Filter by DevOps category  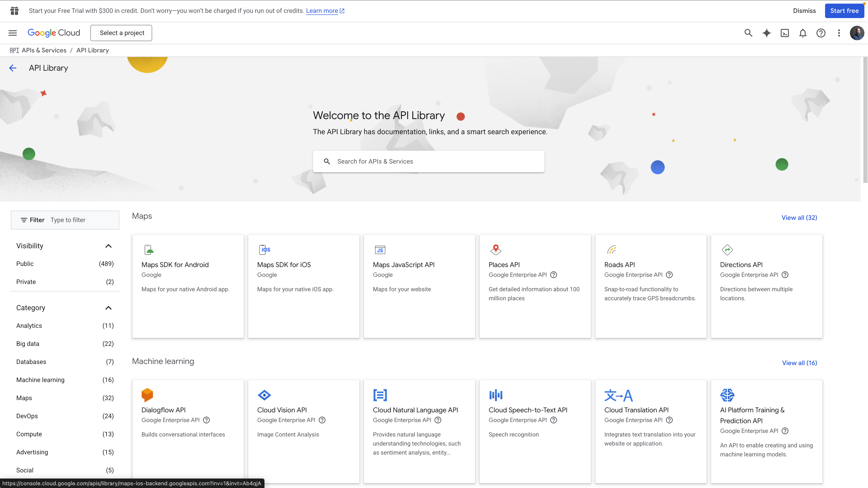65,416
